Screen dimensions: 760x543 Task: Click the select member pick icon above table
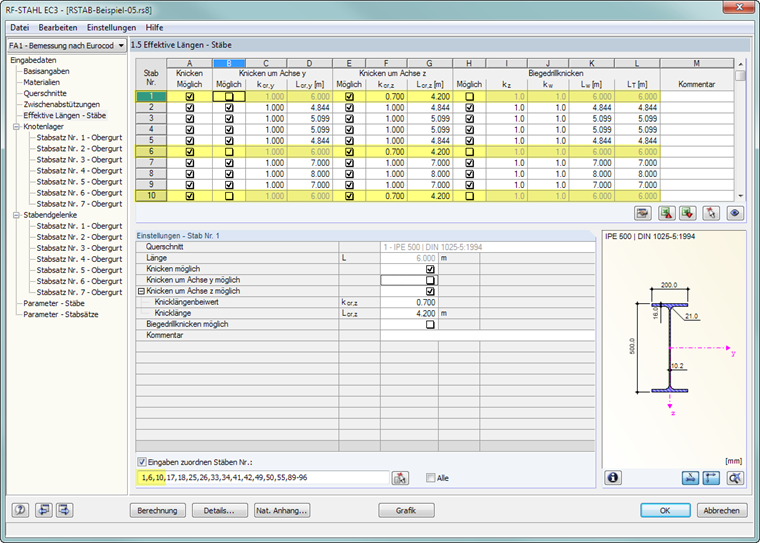point(712,213)
